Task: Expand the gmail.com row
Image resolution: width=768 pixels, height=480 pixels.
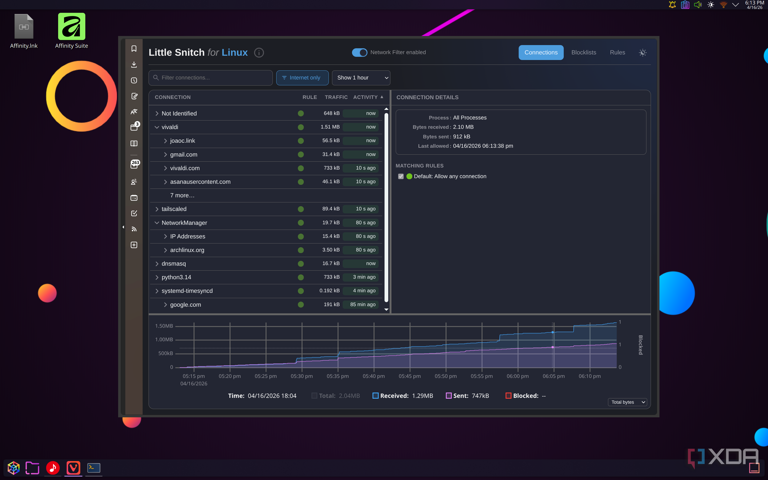Action: [x=165, y=154]
